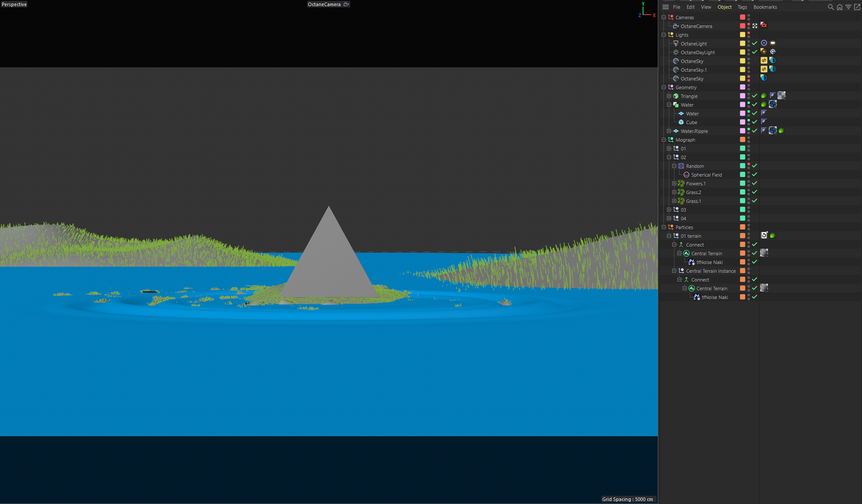The height and width of the screenshot is (504, 862).
Task: Click the Phong tag on Cube
Action: [x=764, y=122]
